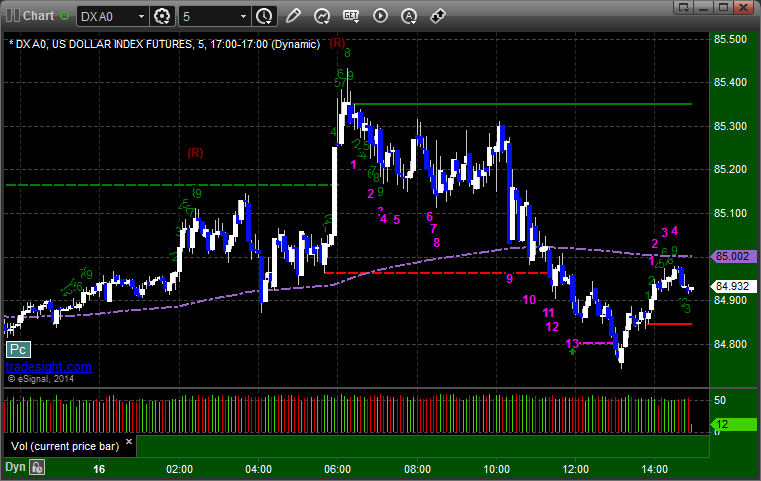Click the 85.200 price axis label

coord(730,169)
